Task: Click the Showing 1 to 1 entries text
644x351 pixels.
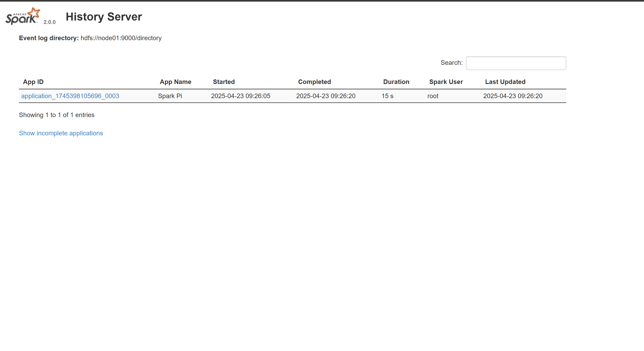Action: tap(57, 115)
